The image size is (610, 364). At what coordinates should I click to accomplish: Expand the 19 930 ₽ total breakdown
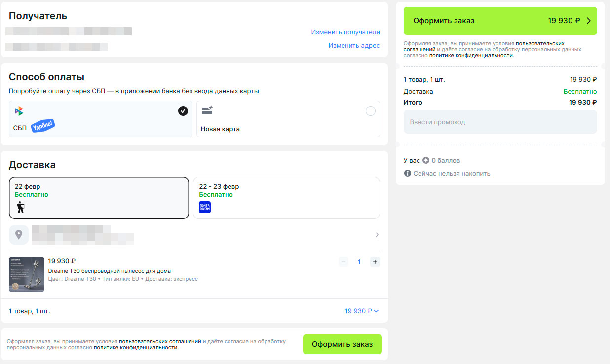(362, 311)
